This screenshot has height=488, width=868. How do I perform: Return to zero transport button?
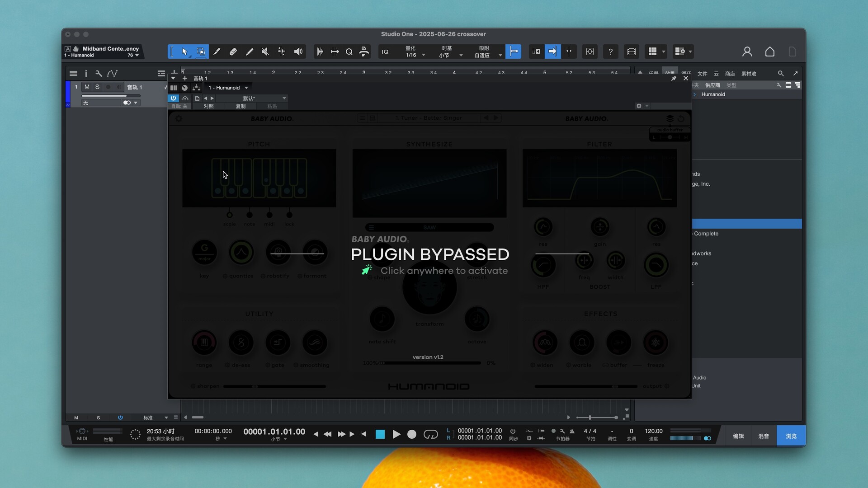[363, 434]
